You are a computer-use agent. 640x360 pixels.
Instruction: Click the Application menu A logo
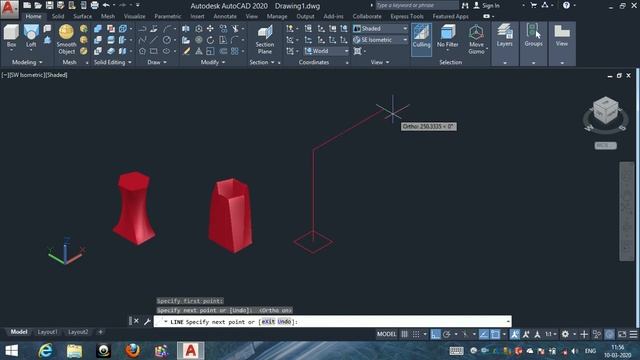point(9,9)
